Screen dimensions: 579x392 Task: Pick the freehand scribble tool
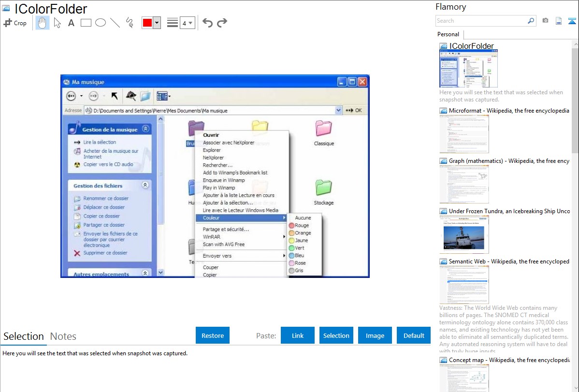point(130,23)
